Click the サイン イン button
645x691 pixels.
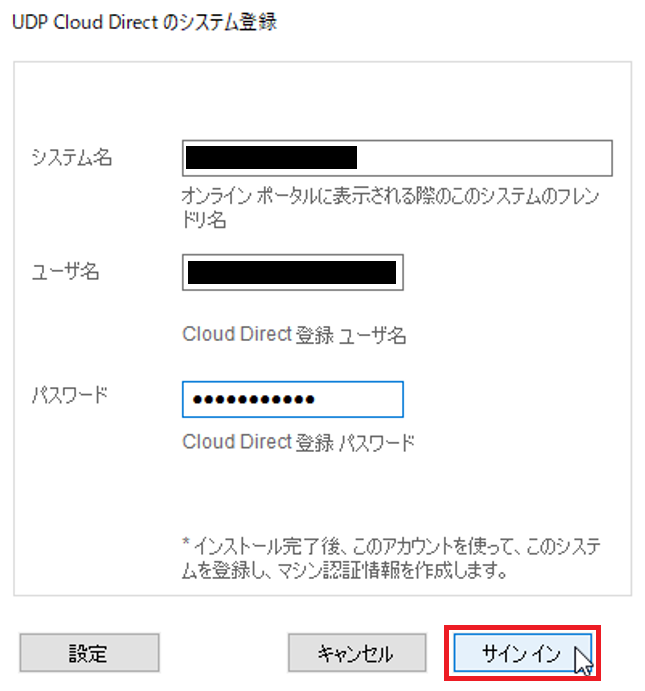pos(523,653)
